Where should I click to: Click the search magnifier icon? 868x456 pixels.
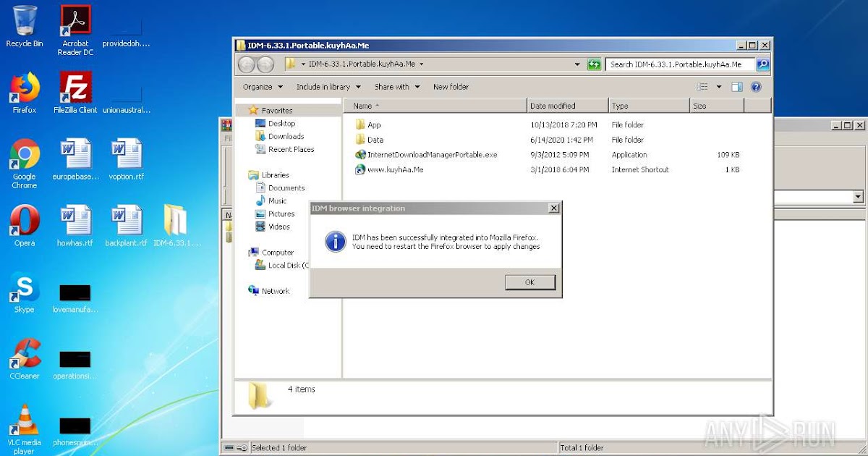pos(762,64)
